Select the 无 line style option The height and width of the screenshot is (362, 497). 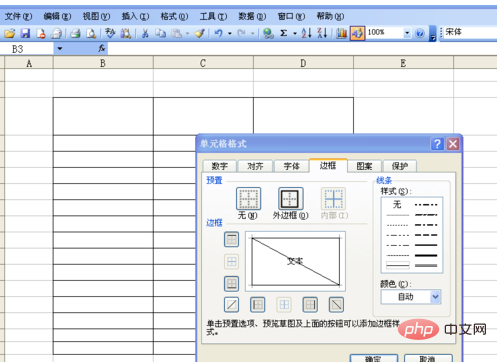(x=397, y=204)
